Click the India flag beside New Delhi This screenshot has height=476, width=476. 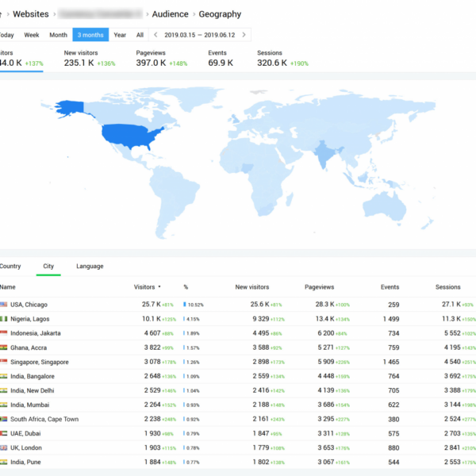(x=4, y=390)
